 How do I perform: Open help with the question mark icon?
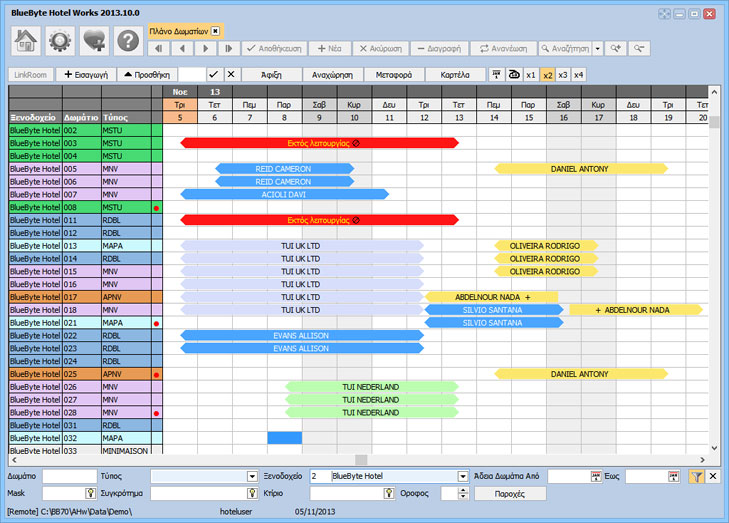point(128,40)
